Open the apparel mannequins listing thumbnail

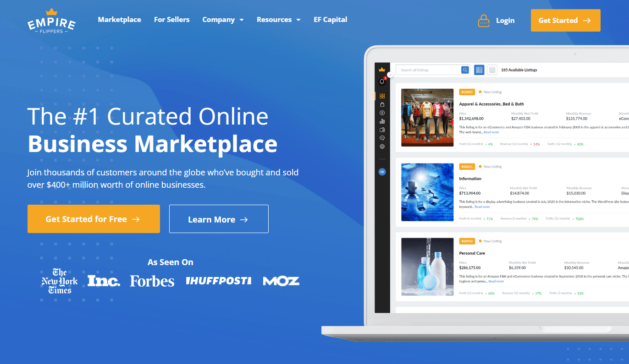427,118
